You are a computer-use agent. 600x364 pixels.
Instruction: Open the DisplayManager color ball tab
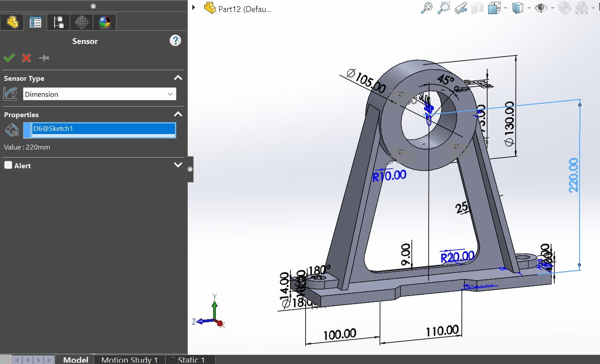pyautogui.click(x=105, y=22)
